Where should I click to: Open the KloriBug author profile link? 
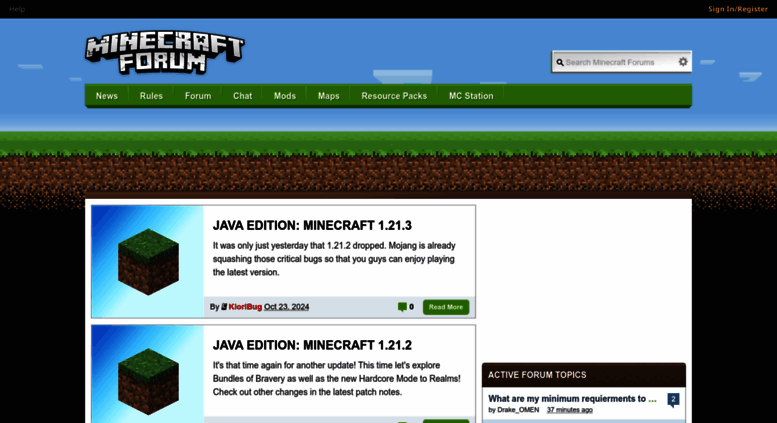(x=245, y=307)
